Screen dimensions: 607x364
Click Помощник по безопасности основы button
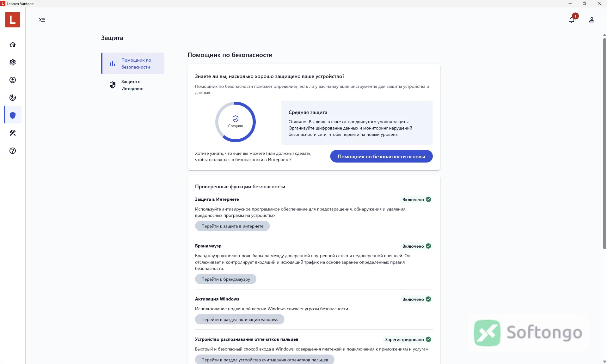(381, 156)
